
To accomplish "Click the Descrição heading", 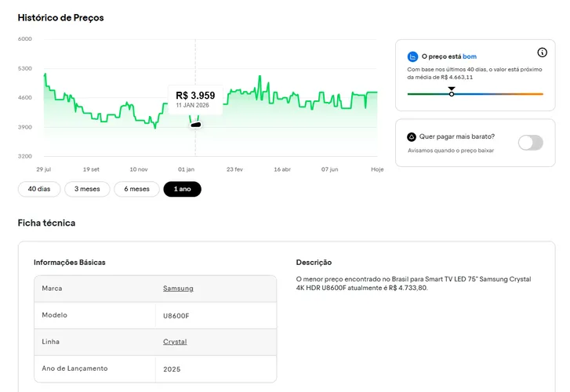I will pyautogui.click(x=314, y=263).
